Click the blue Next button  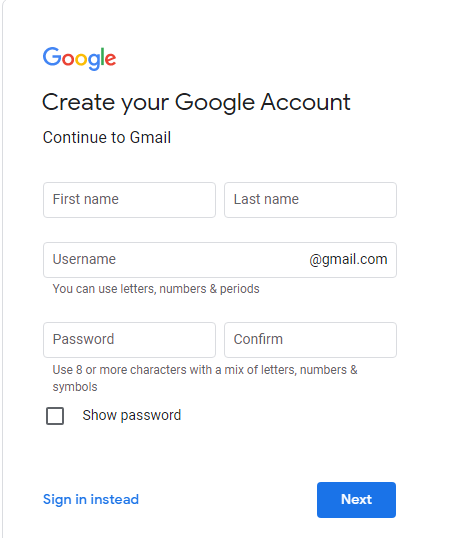pos(356,500)
